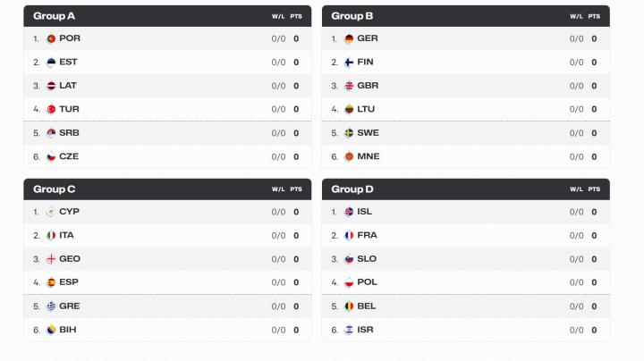Click the Spain flag icon

[x=51, y=282]
